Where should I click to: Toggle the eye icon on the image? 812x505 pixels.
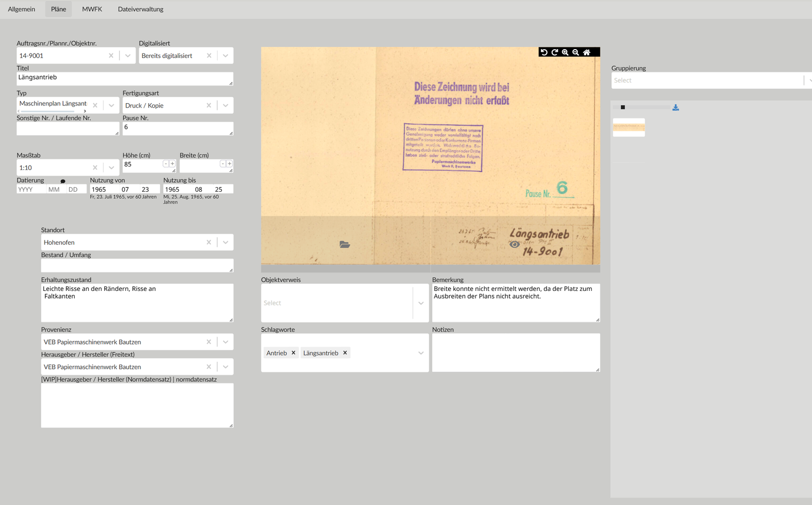(x=514, y=245)
